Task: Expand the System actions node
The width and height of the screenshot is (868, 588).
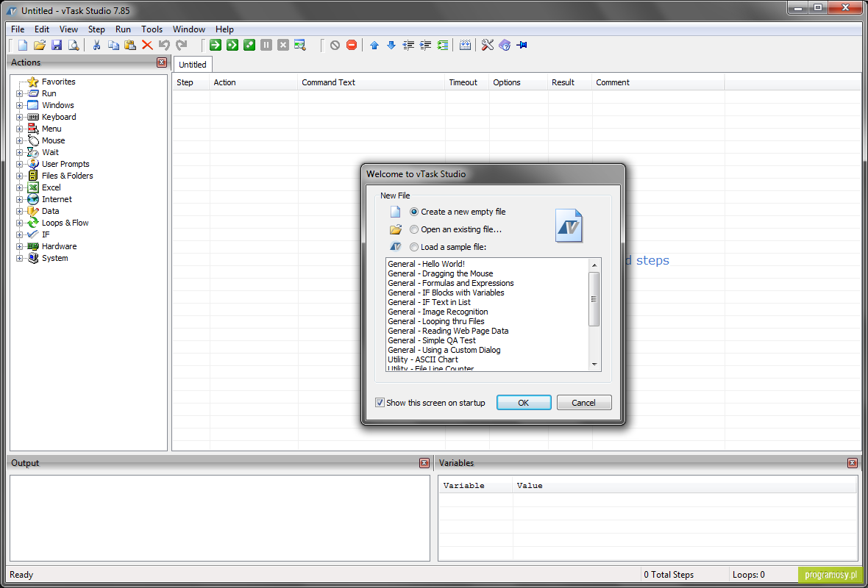Action: click(x=19, y=259)
